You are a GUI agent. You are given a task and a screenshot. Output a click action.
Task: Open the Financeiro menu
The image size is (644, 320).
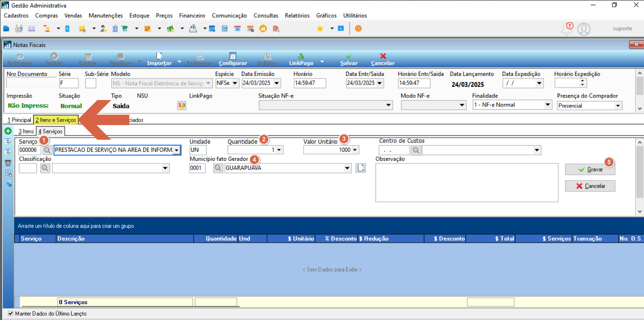192,16
